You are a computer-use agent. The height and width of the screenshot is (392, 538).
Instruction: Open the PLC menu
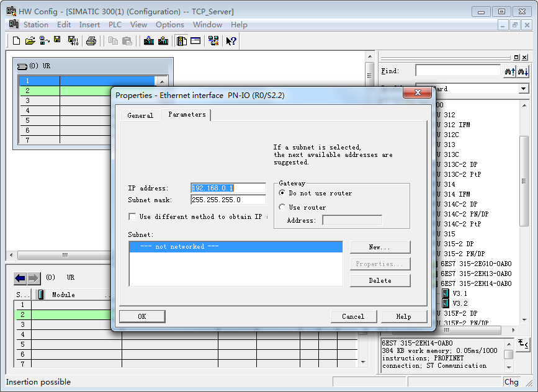[x=115, y=25]
